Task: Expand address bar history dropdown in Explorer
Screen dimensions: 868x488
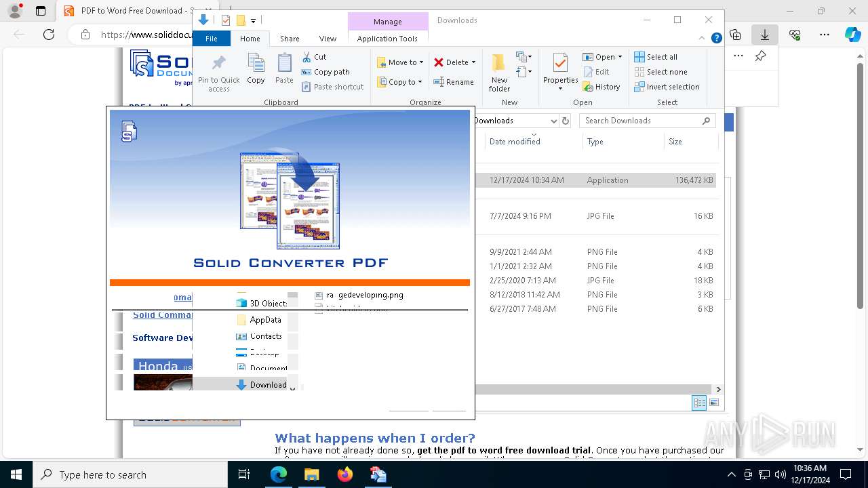Action: (x=553, y=121)
